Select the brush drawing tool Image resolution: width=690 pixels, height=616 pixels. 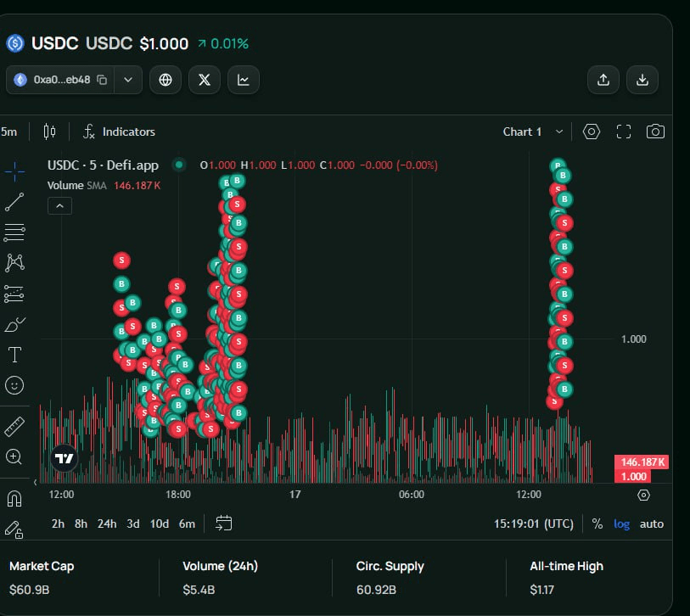coord(14,324)
